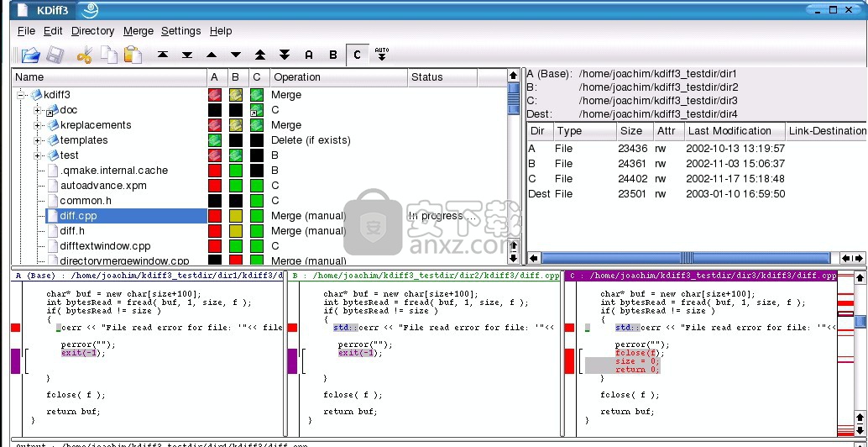Go to the bottom with the end-arrow icon

coord(187,55)
